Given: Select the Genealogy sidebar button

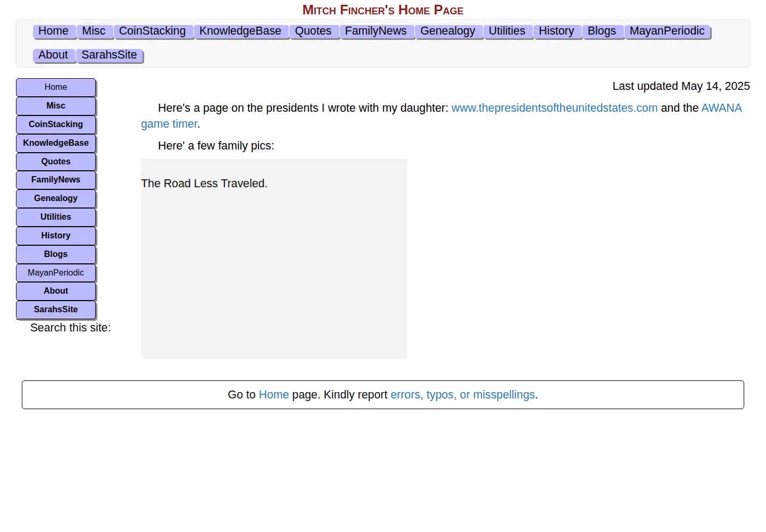Looking at the screenshot, I should 56,198.
